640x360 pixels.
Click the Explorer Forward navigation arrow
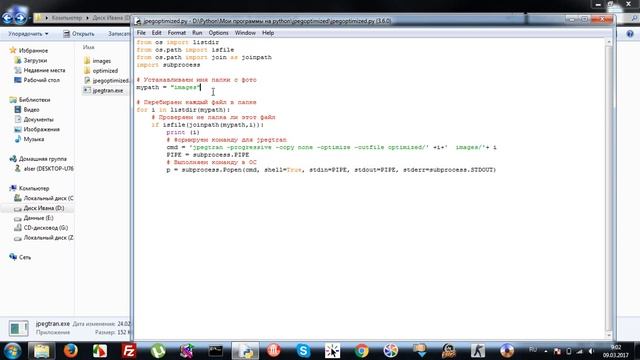coord(20,18)
